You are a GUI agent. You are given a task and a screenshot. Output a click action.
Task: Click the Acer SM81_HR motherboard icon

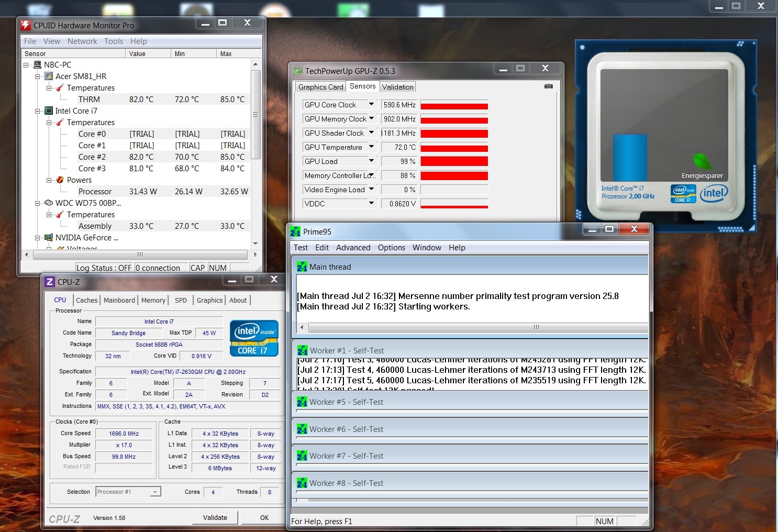click(x=49, y=76)
